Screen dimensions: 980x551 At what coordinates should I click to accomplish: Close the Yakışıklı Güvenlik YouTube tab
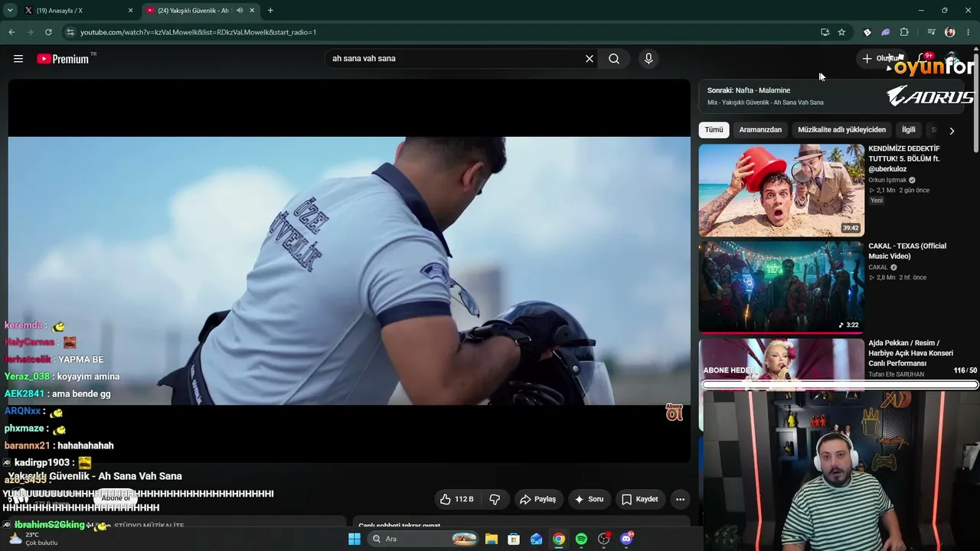pyautogui.click(x=252, y=11)
